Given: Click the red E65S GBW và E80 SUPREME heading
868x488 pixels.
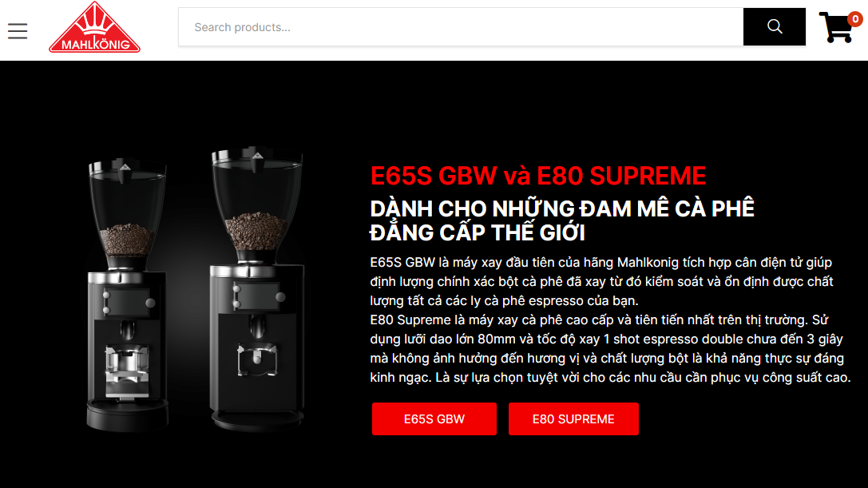Looking at the screenshot, I should coord(538,177).
